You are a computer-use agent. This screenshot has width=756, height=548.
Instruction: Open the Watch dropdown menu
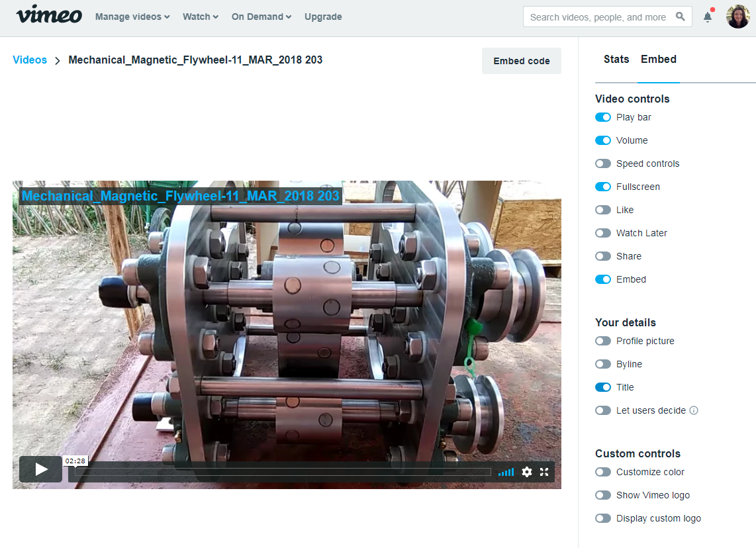tap(200, 17)
